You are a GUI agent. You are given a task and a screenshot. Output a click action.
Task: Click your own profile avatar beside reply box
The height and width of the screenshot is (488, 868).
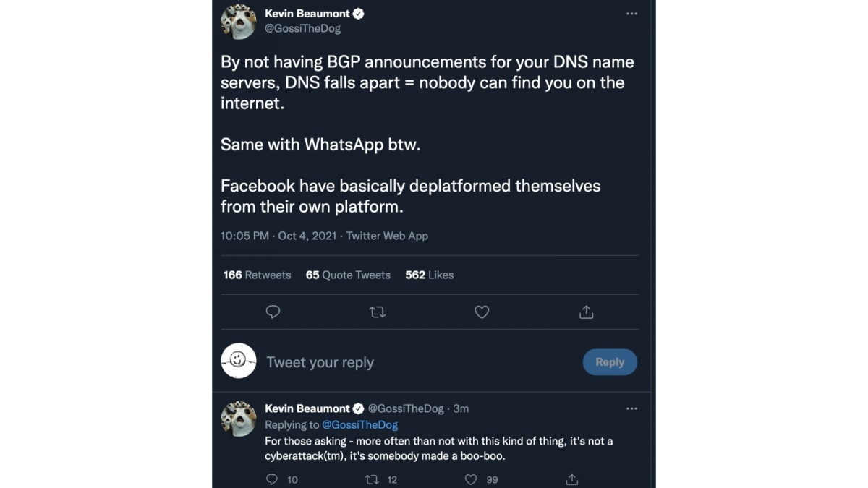tap(239, 361)
